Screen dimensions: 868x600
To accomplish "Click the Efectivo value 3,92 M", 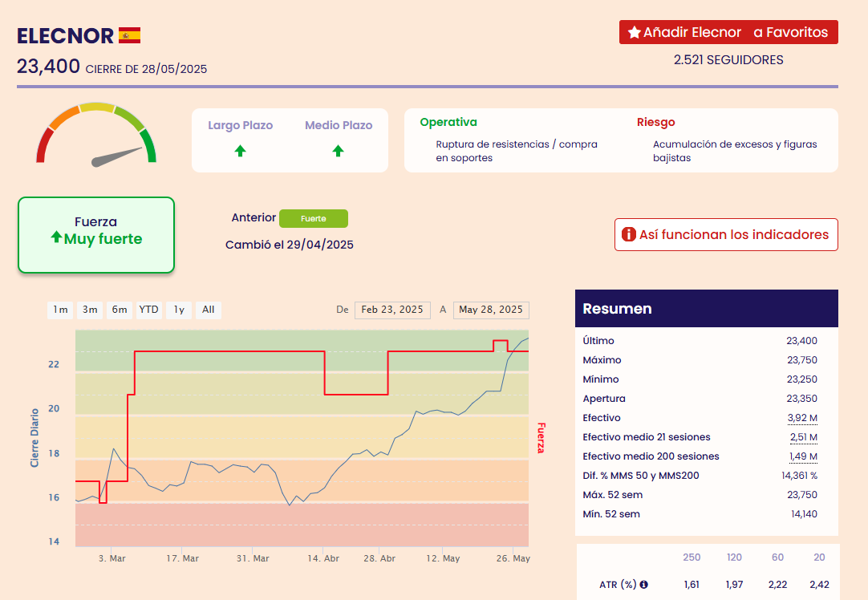I will tap(802, 418).
